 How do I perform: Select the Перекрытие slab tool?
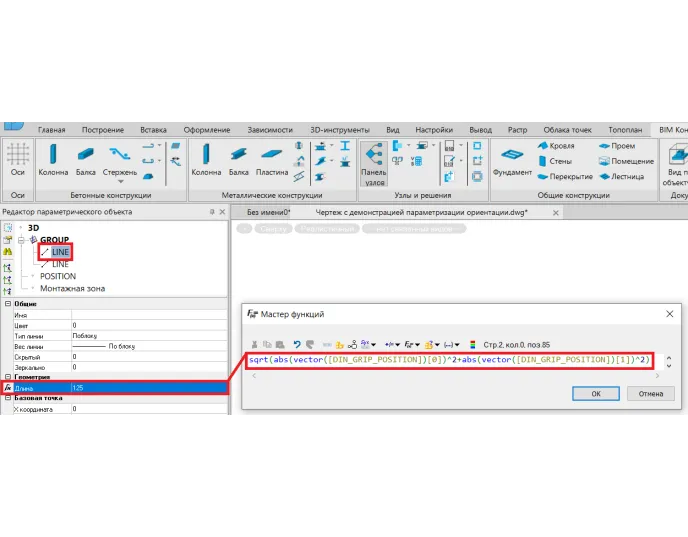[x=565, y=176]
